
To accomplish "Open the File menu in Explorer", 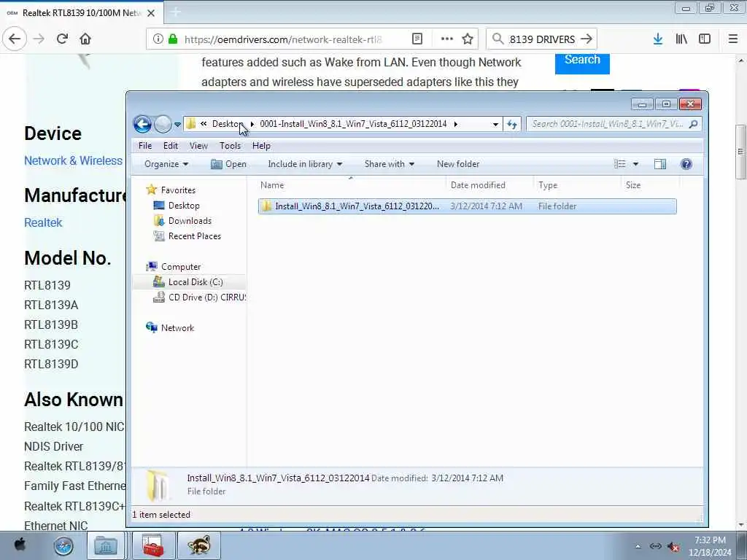I will [145, 146].
